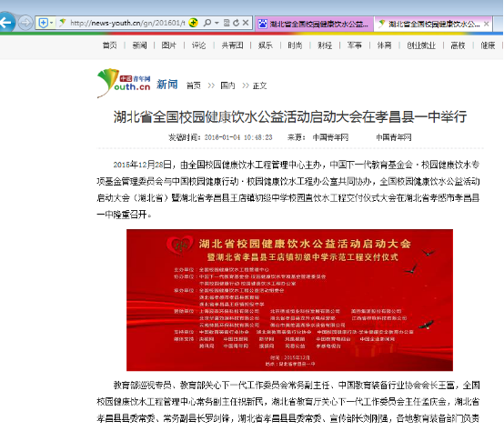Click the browser back arrow button
The height and width of the screenshot is (431, 504).
coord(5,23)
